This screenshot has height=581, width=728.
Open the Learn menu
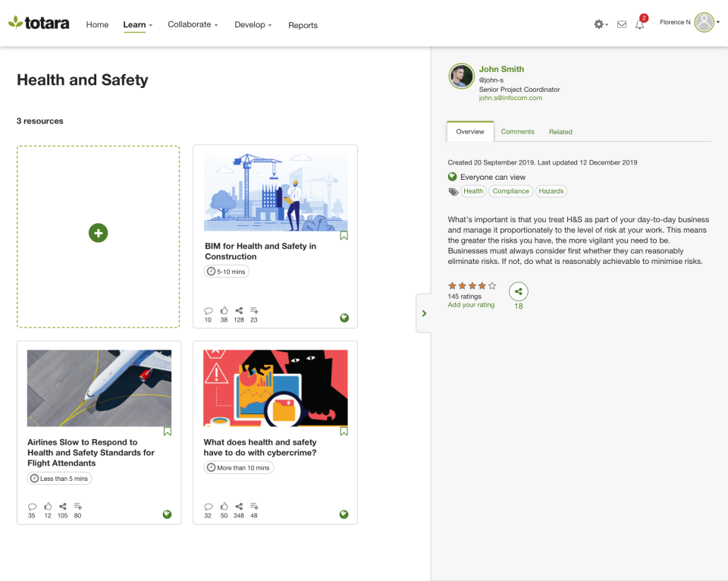click(x=135, y=24)
